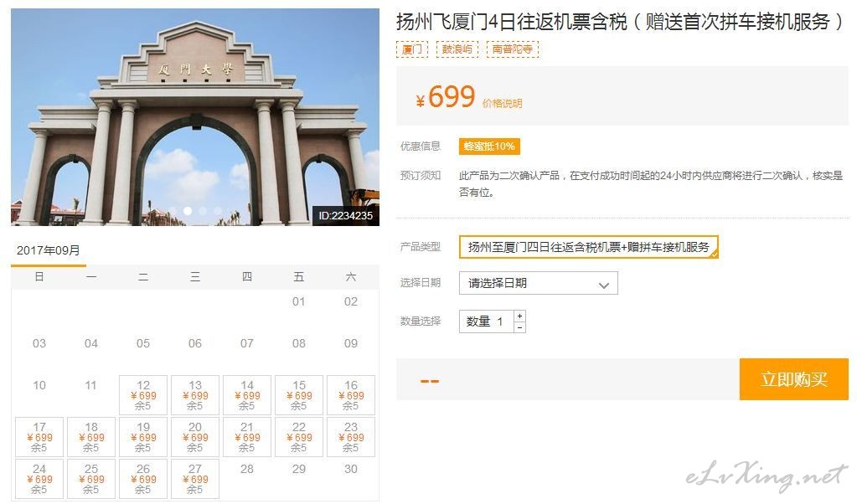Select the 扬州至厦门四日往返 product type option
Viewport: 857px width, 504px height.
click(x=589, y=247)
